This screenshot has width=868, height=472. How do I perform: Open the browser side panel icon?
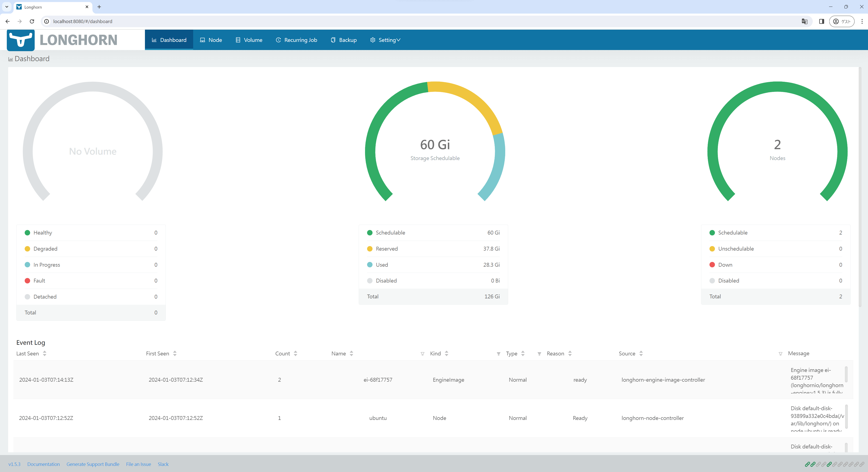click(822, 21)
